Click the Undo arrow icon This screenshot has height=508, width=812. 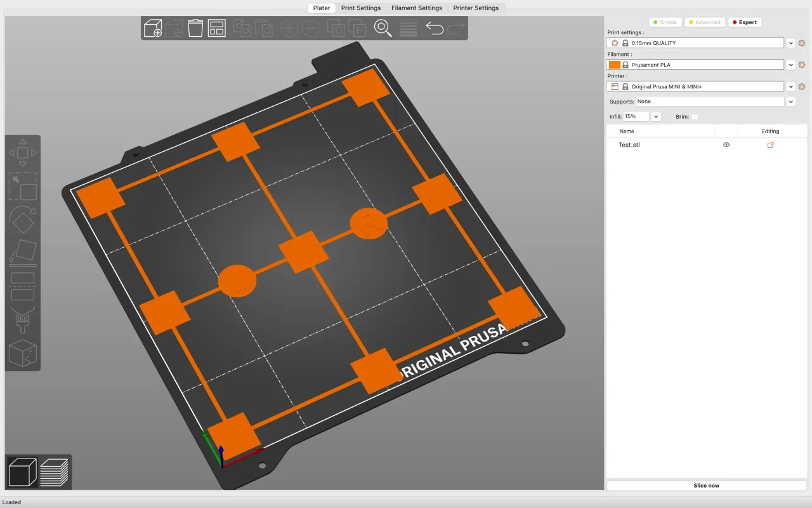pyautogui.click(x=435, y=28)
